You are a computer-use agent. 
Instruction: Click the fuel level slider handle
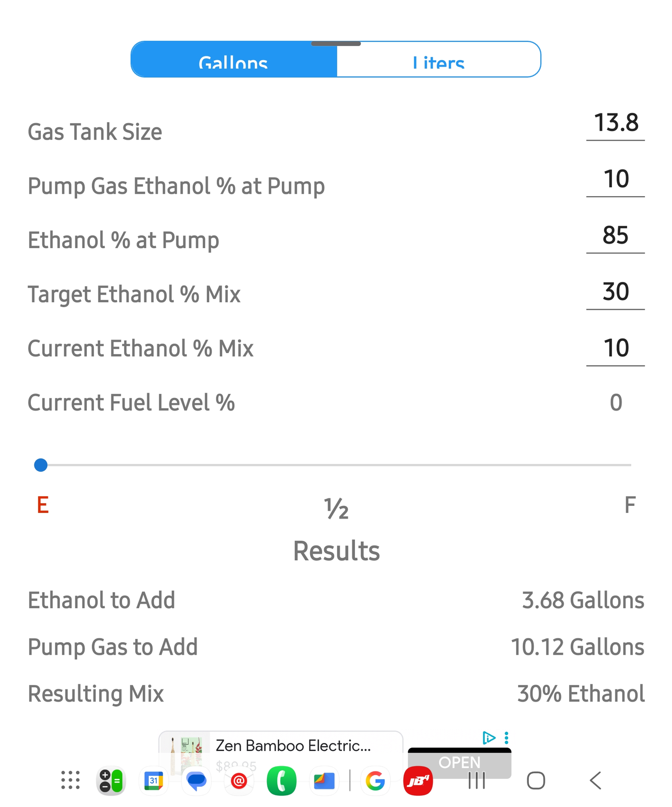pos(41,465)
